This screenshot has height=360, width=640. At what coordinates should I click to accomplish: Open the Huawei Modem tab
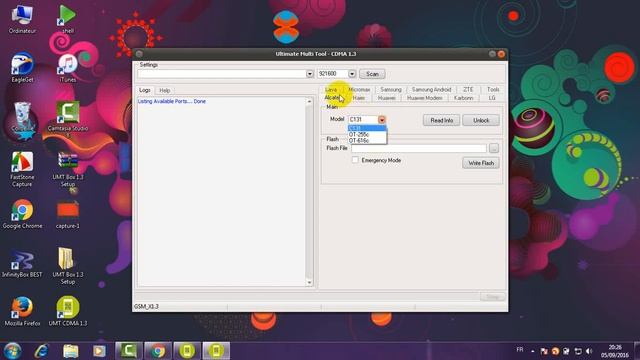coord(424,98)
